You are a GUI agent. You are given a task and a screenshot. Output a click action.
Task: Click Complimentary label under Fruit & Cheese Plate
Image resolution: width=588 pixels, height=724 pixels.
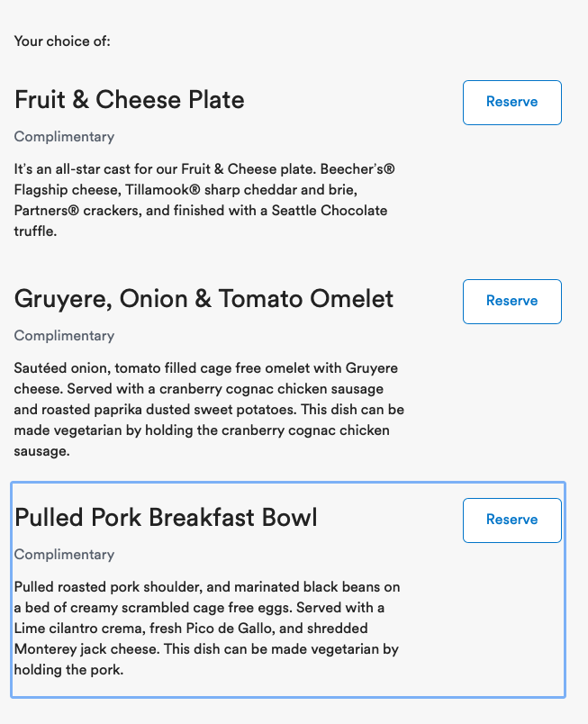point(64,137)
